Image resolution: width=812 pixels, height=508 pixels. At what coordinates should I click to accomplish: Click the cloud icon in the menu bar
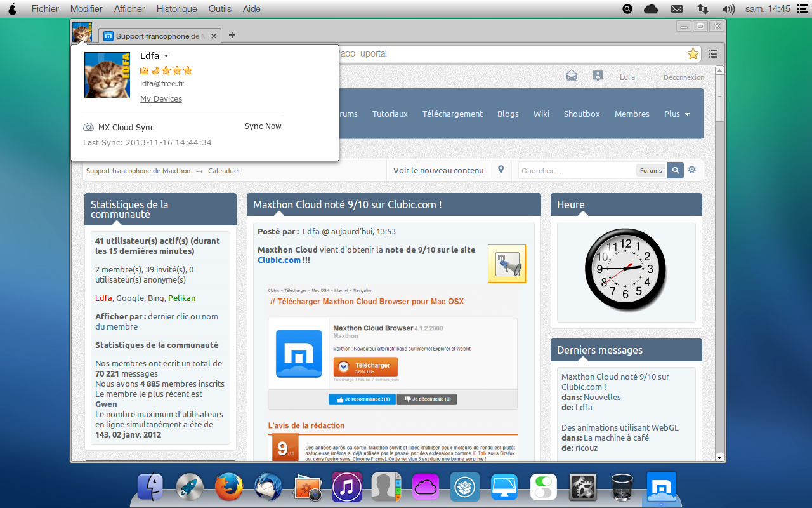[x=651, y=9]
